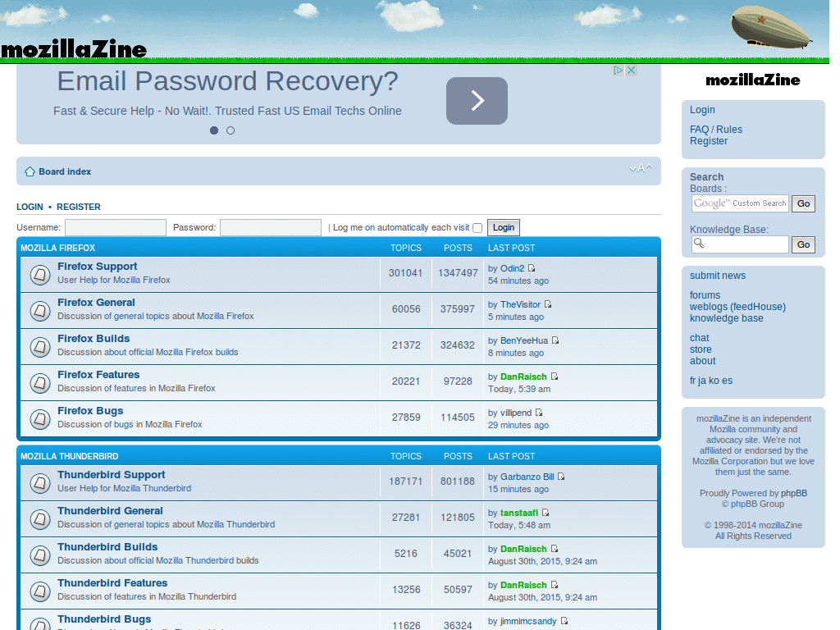Enable log me on automatically checkbox
This screenshot has width=840, height=630.
coord(477,228)
